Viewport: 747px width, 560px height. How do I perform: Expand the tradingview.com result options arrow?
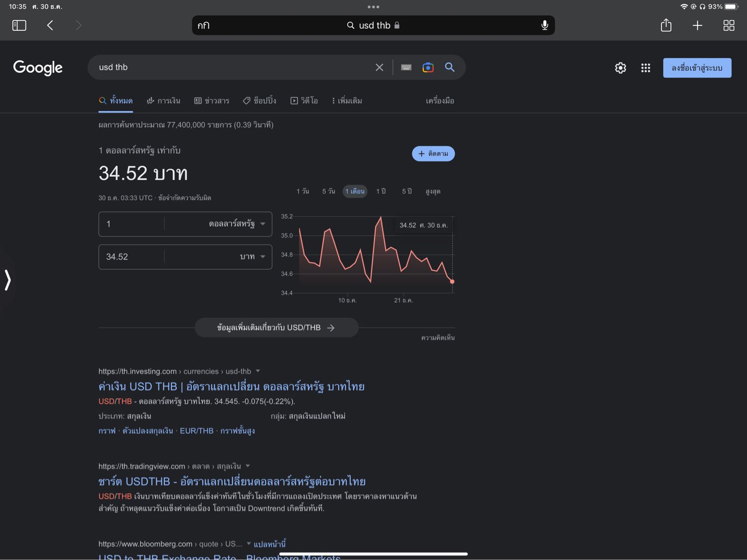[248, 466]
